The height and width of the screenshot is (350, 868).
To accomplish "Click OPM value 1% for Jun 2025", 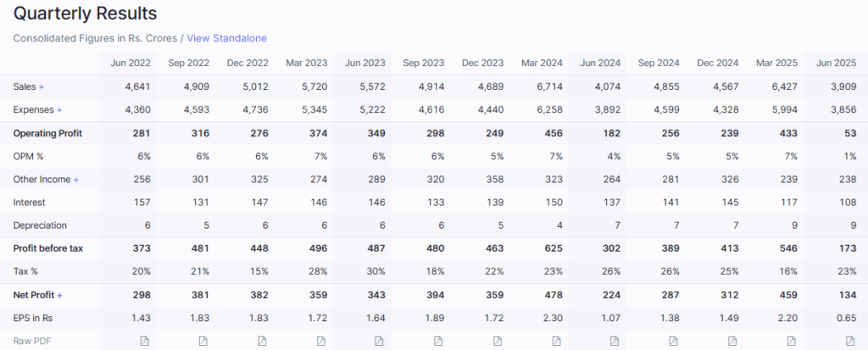I will pyautogui.click(x=850, y=156).
